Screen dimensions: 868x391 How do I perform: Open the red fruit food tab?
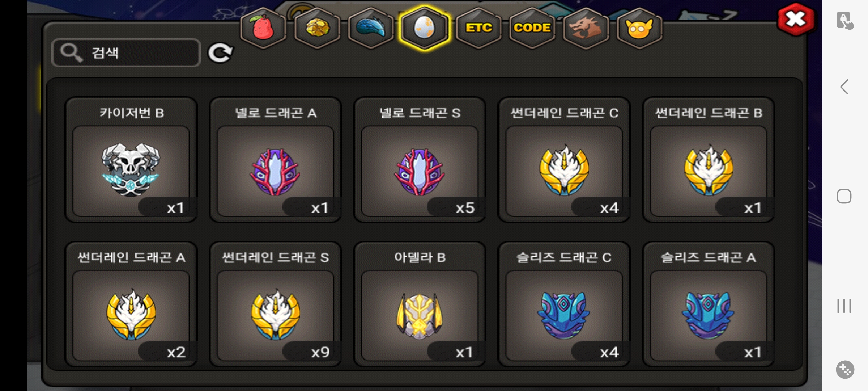tap(263, 28)
